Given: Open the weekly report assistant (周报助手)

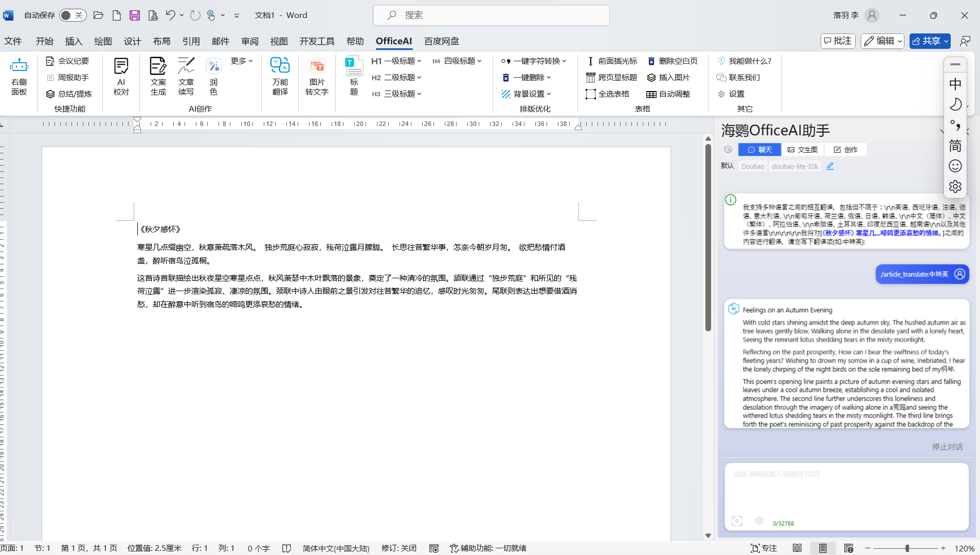Looking at the screenshot, I should coord(67,78).
